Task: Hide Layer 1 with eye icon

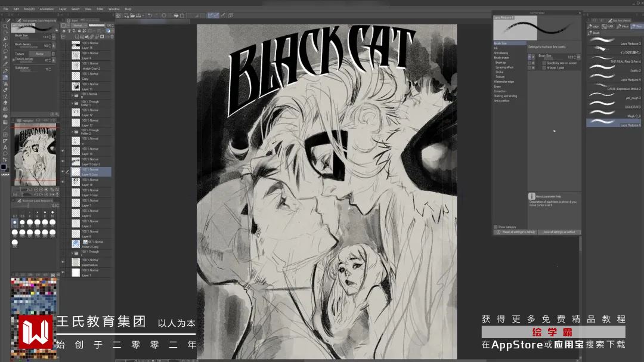Action: 63,273
